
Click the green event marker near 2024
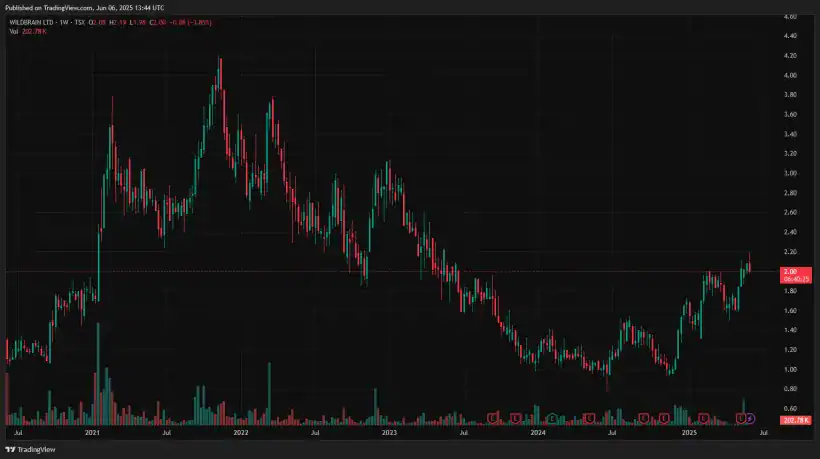coord(551,417)
